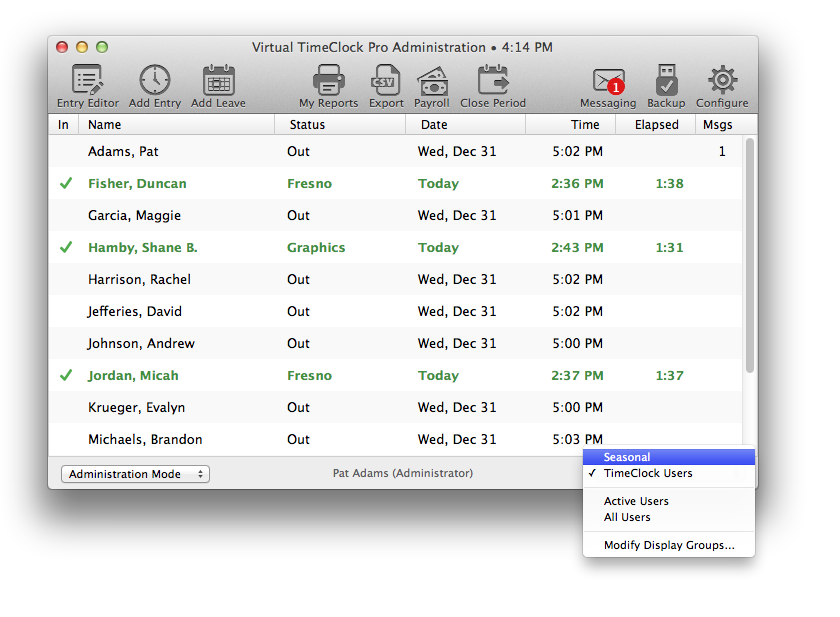Click the green checkmark beside Fisher, Duncan

(x=66, y=184)
